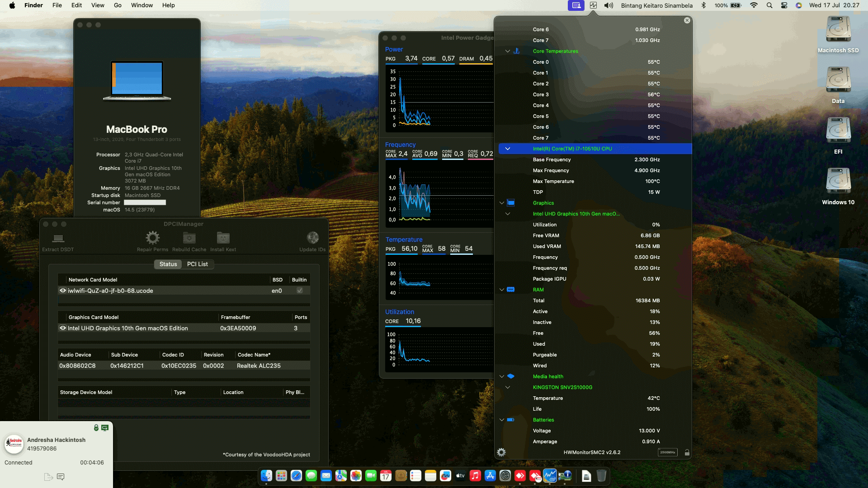
Task: Click the lock icon in HWMonitorSMC2 footer
Action: (687, 452)
